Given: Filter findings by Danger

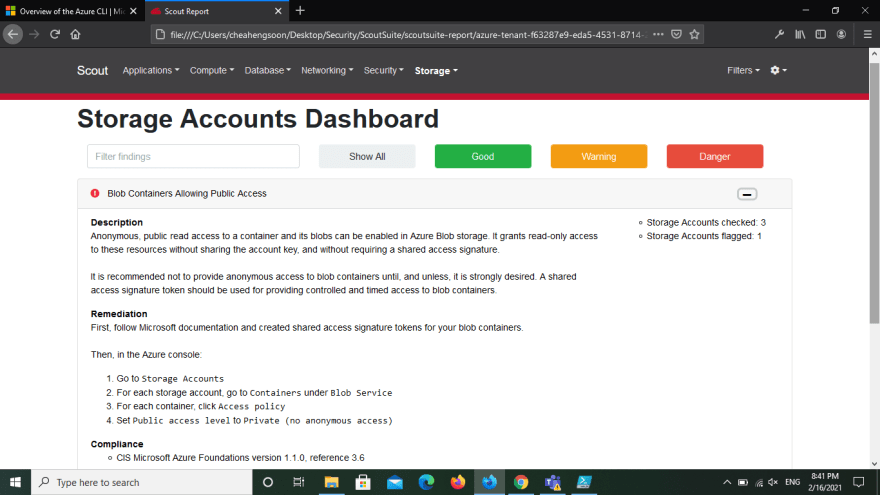Looking at the screenshot, I should point(714,157).
